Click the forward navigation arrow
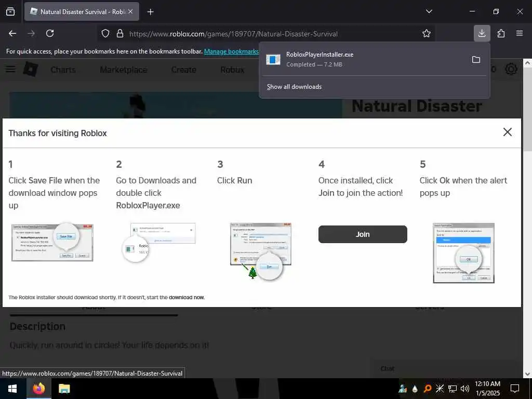Image resolution: width=532 pixels, height=399 pixels. click(31, 33)
